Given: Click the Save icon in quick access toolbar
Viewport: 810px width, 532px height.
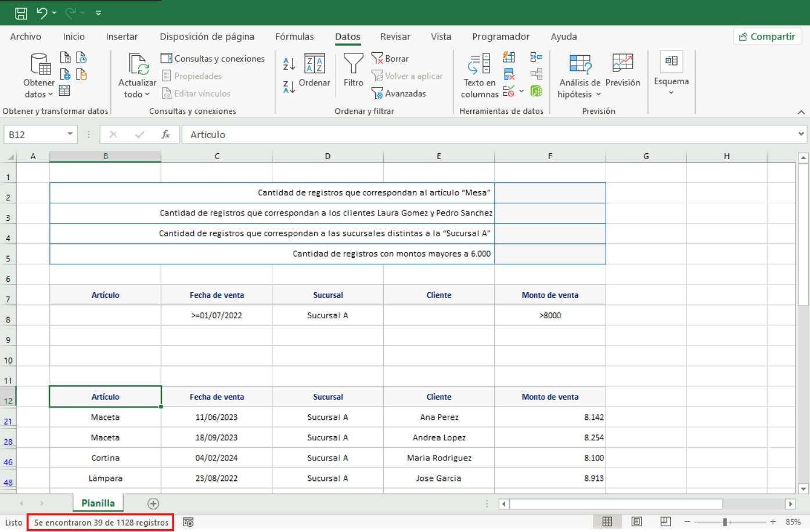Looking at the screenshot, I should point(21,13).
